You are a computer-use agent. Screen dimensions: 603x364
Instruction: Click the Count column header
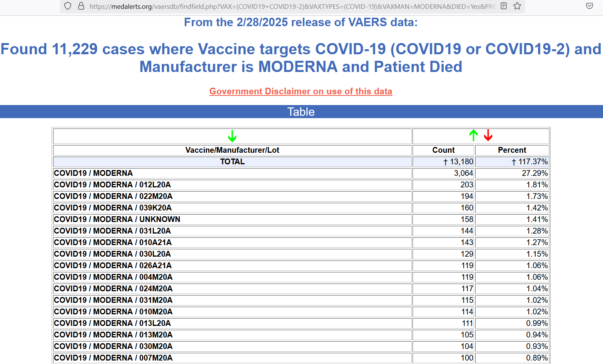point(443,150)
